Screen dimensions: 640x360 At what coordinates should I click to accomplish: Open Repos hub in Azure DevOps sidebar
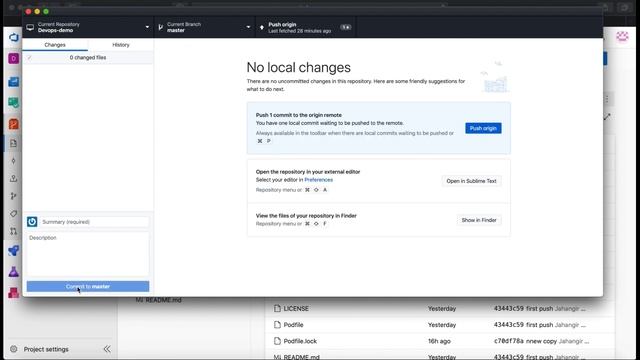pos(13,124)
